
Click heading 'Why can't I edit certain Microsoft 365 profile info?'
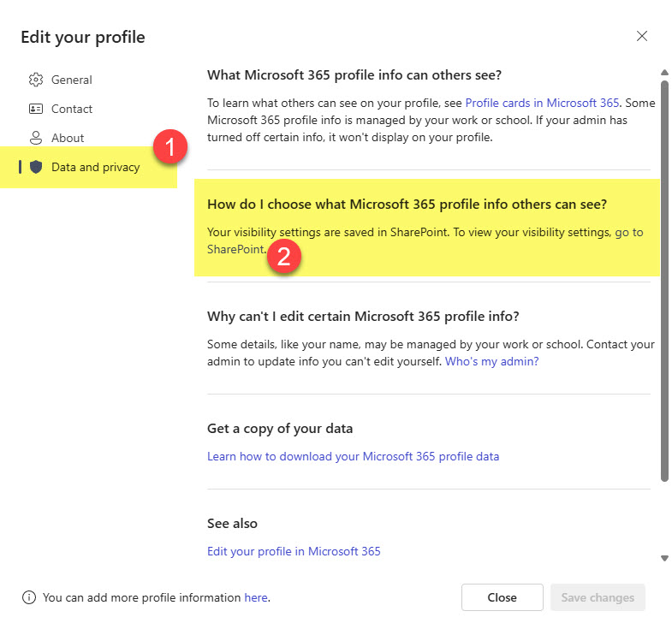363,317
